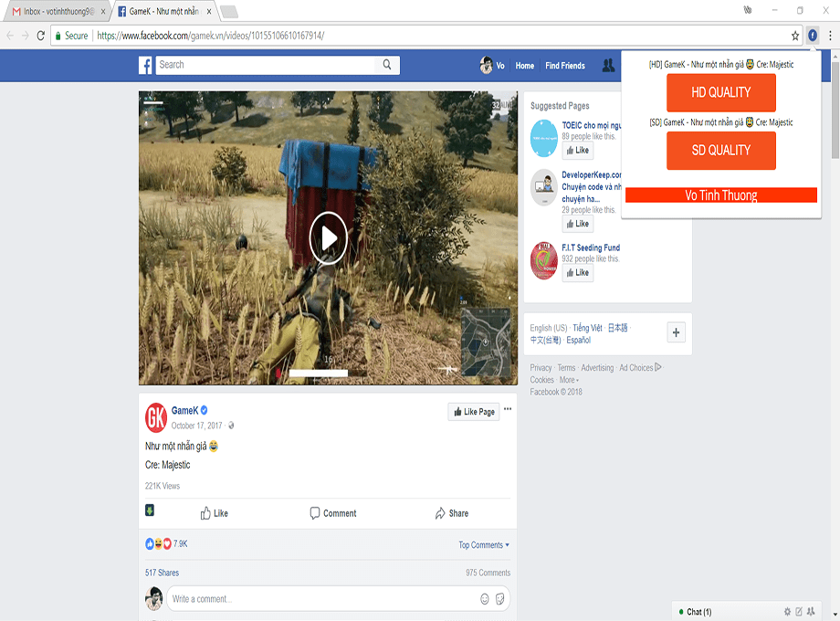840x621 pixels.
Task: Download video using the HD QUALITY button
Action: [x=720, y=92]
